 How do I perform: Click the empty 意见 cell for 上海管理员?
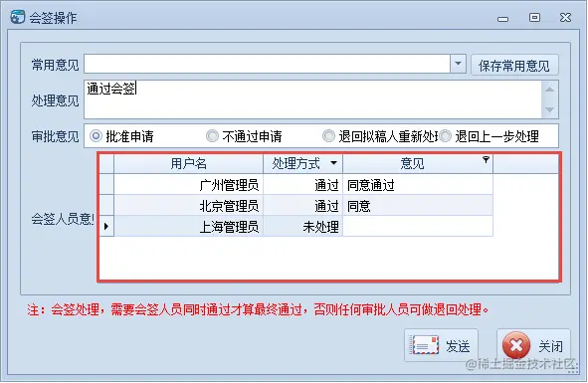(x=418, y=226)
